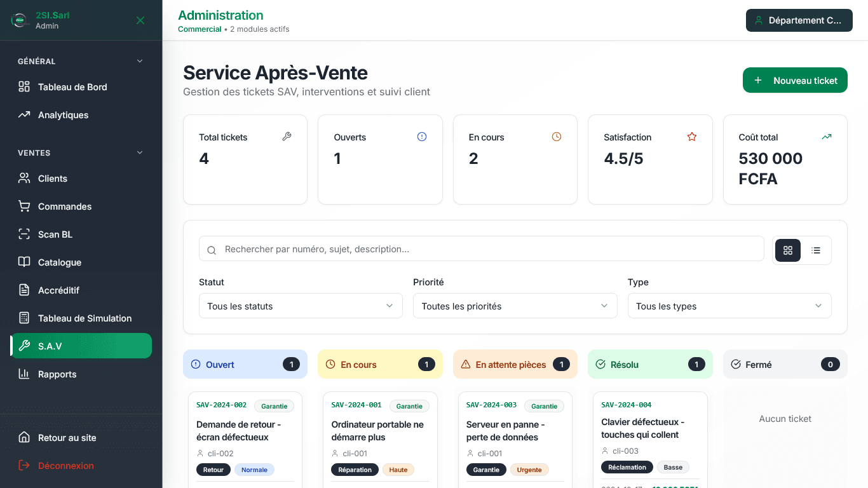
Task: Click the star icon in Satisfaction card
Action: 692,137
